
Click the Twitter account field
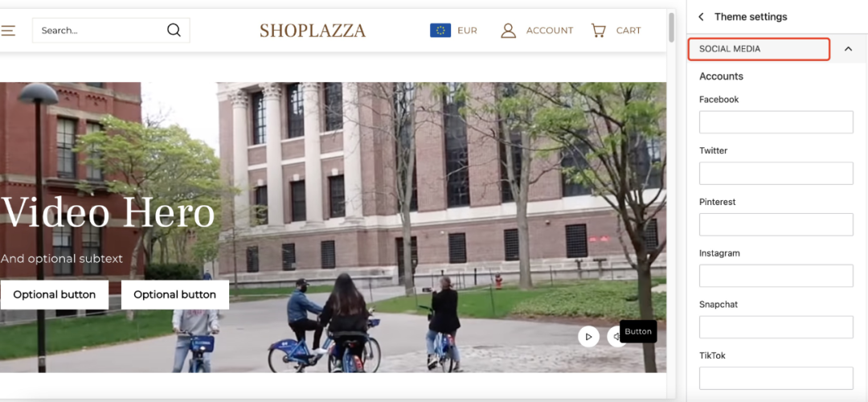pos(776,174)
